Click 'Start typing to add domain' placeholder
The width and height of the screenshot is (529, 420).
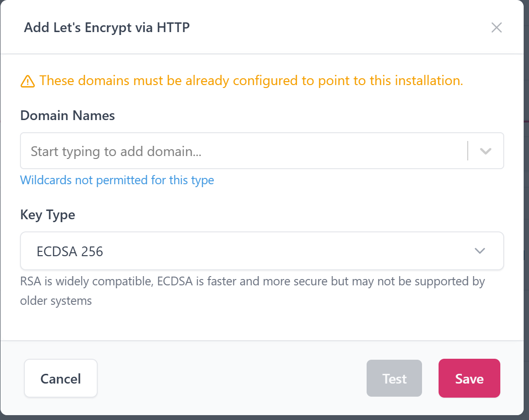click(x=116, y=152)
